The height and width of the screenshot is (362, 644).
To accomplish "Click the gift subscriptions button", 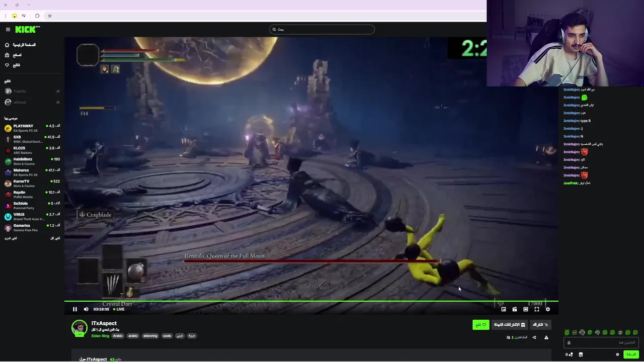I will [x=510, y=325].
